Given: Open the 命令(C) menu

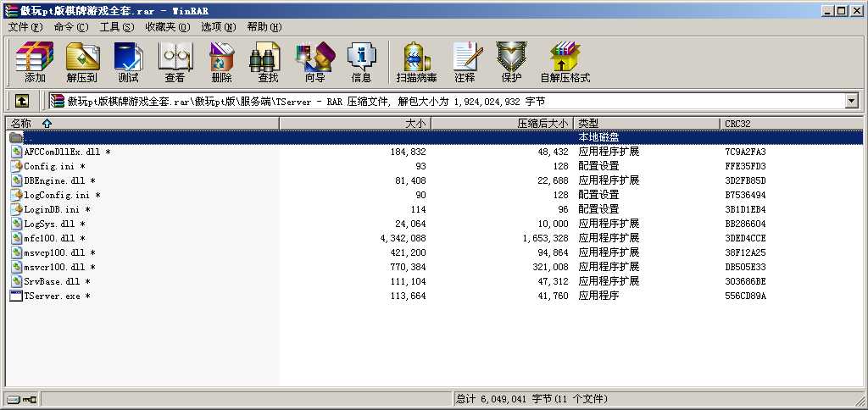Looking at the screenshot, I should click(71, 26).
